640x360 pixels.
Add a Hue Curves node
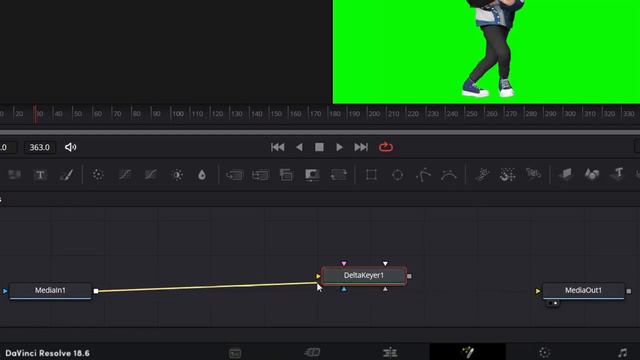pos(151,175)
